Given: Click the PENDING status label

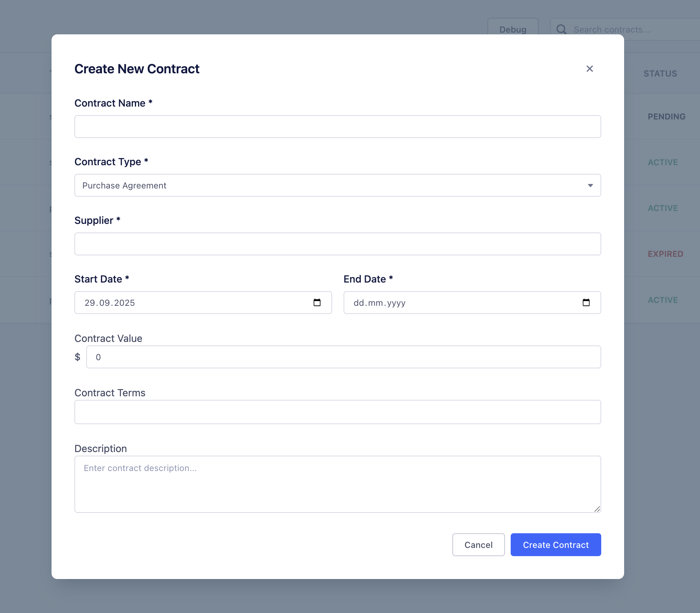Looking at the screenshot, I should pos(666,116).
